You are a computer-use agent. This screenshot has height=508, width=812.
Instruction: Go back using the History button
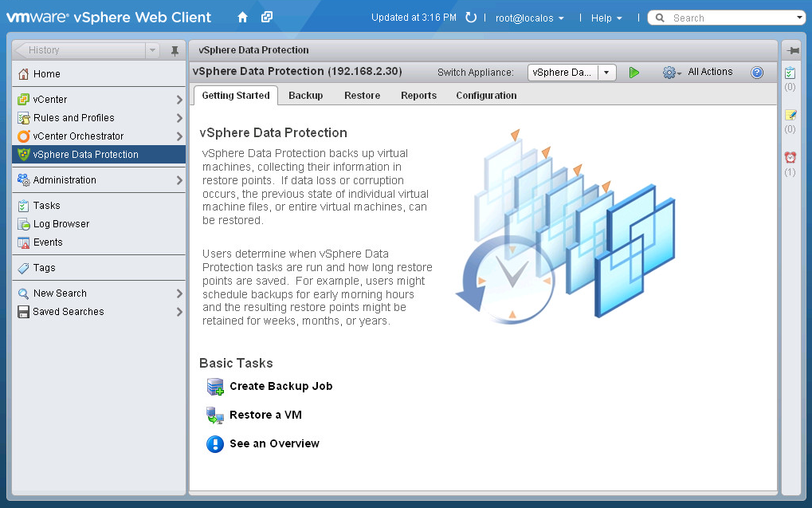point(79,50)
